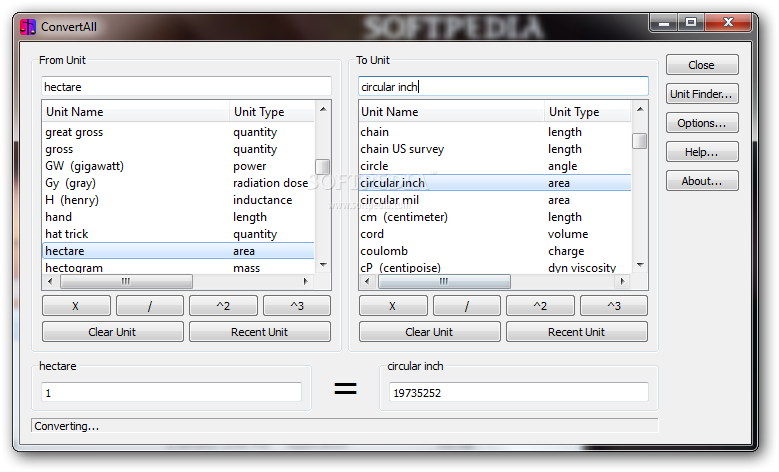Image resolution: width=779 pixels, height=472 pixels.
Task: Click the ^3 button under To Unit
Action: point(614,306)
